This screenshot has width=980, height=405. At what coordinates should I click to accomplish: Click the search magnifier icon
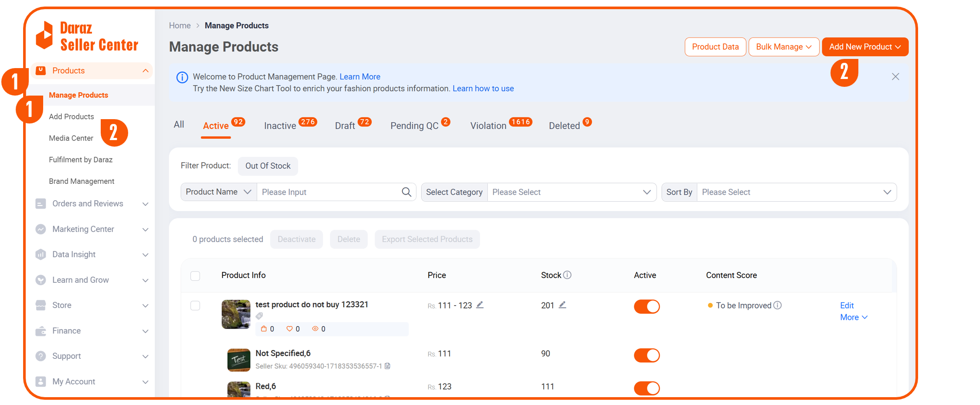406,192
